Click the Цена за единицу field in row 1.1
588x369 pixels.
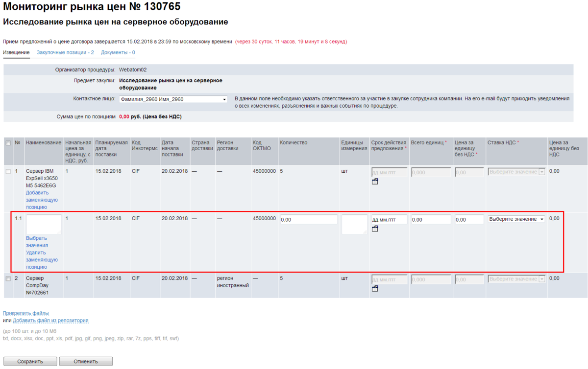tap(468, 220)
